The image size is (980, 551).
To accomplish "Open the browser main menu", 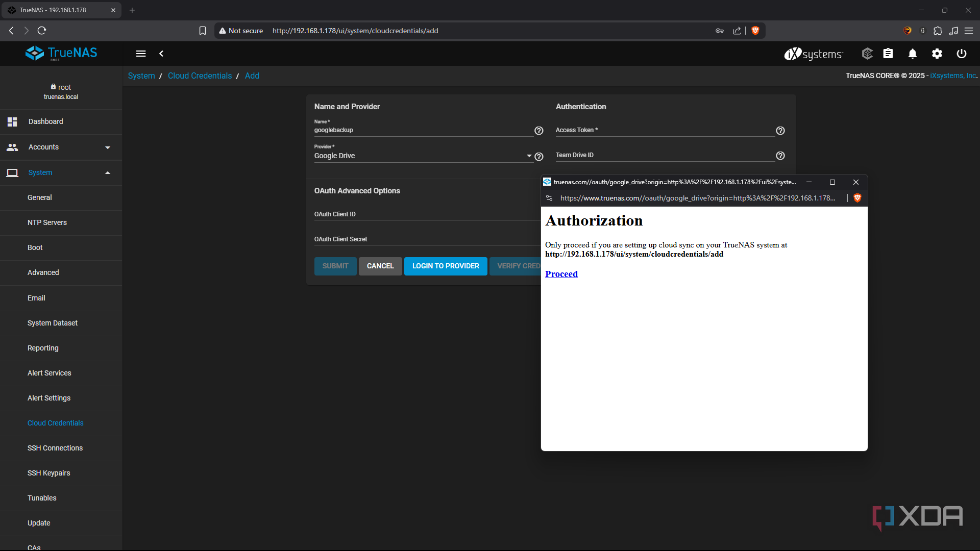I will [x=969, y=31].
